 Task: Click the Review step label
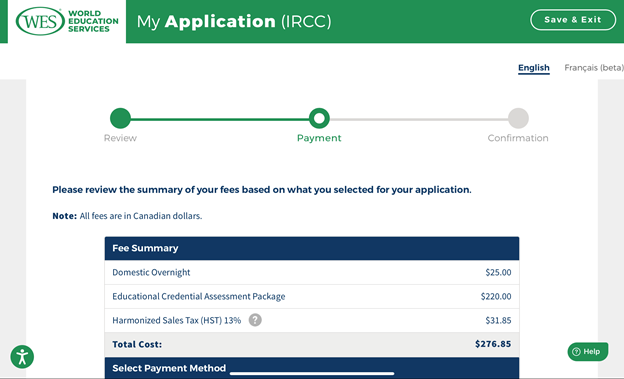120,138
